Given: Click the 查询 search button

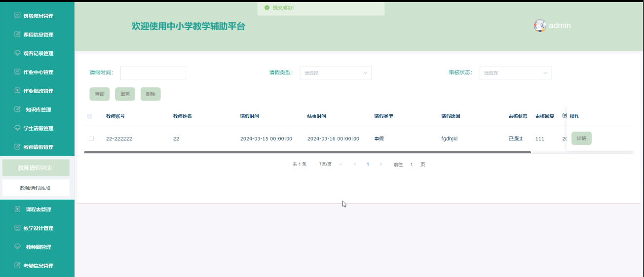Looking at the screenshot, I should coord(99,94).
